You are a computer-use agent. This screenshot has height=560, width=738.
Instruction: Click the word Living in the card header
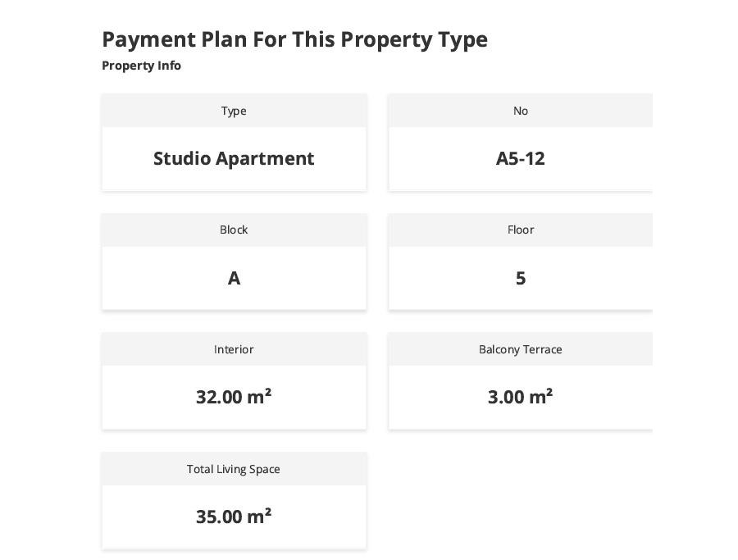231,469
